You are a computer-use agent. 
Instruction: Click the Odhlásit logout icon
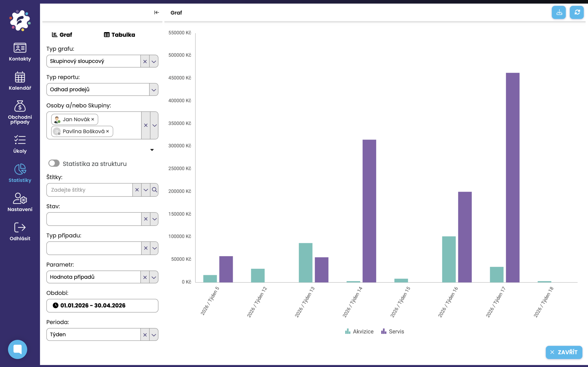pos(20,228)
